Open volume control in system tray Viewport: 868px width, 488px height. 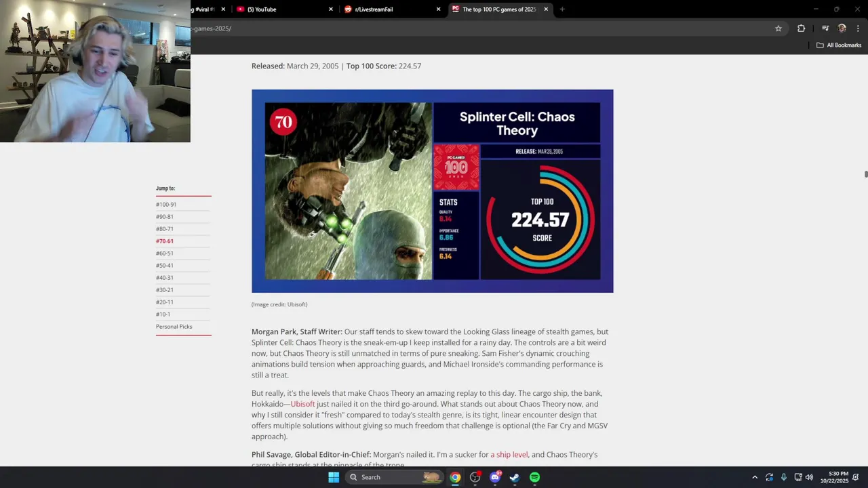809,477
